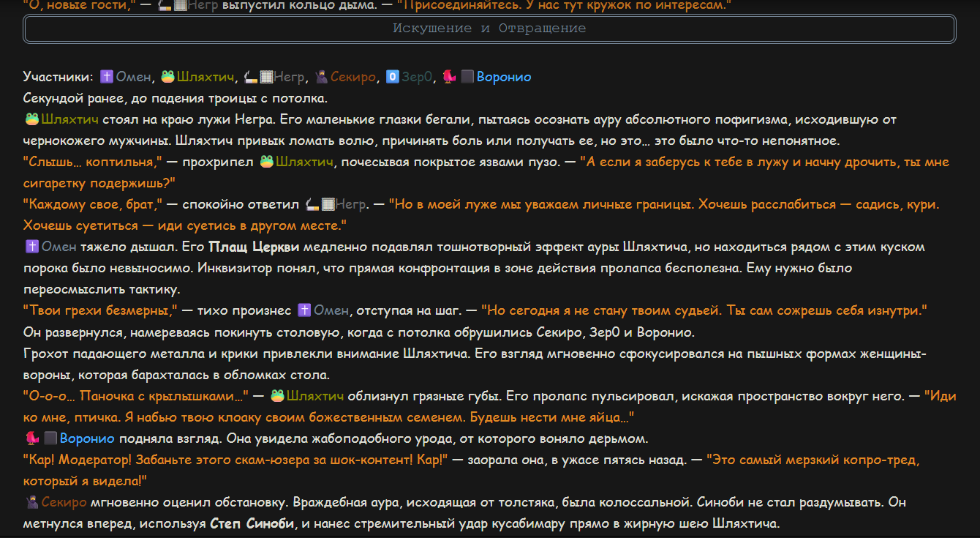
Task: Click the cross emoji after "тихо произнес"
Action: coord(304,310)
